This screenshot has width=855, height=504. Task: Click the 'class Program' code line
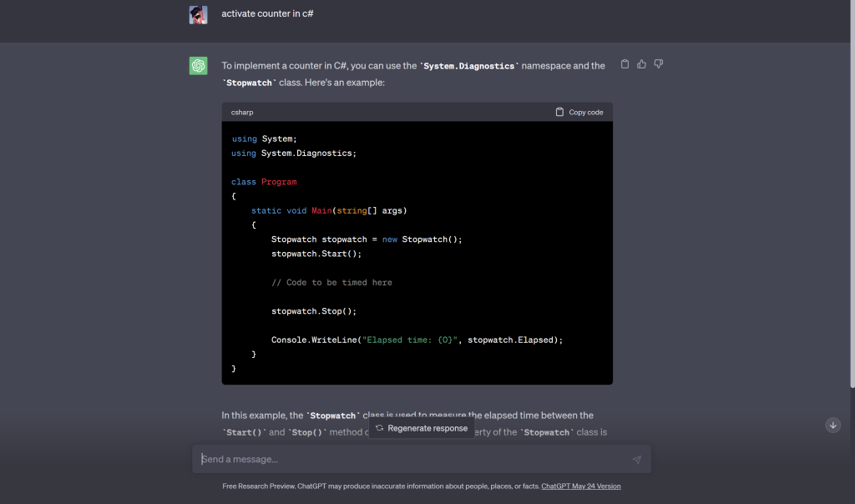(x=264, y=182)
